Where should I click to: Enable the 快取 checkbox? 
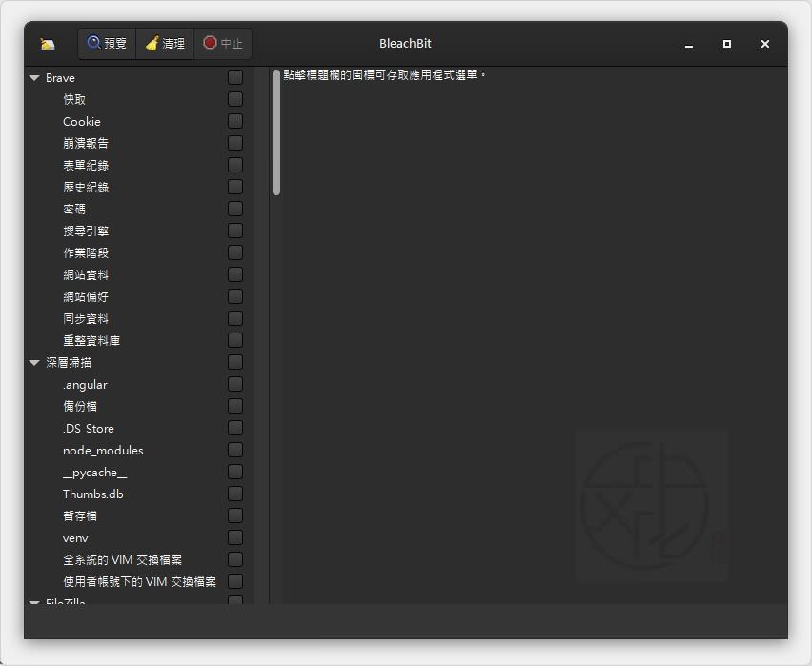[235, 99]
